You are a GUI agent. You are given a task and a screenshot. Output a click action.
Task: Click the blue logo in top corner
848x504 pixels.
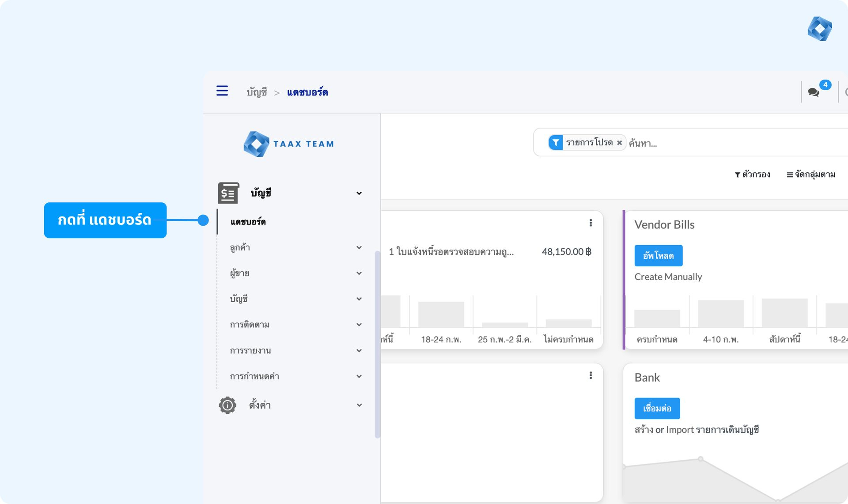tap(820, 29)
